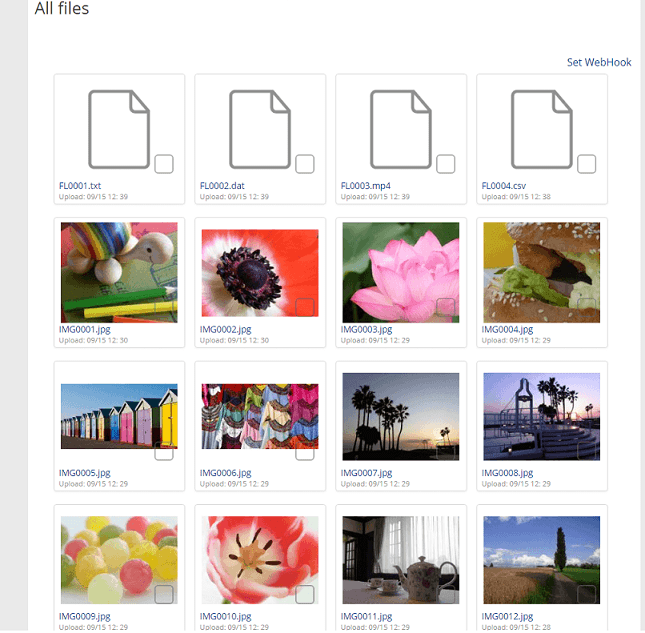The width and height of the screenshot is (645, 633).
Task: Click the FL0002.dat file icon
Action: point(259,128)
